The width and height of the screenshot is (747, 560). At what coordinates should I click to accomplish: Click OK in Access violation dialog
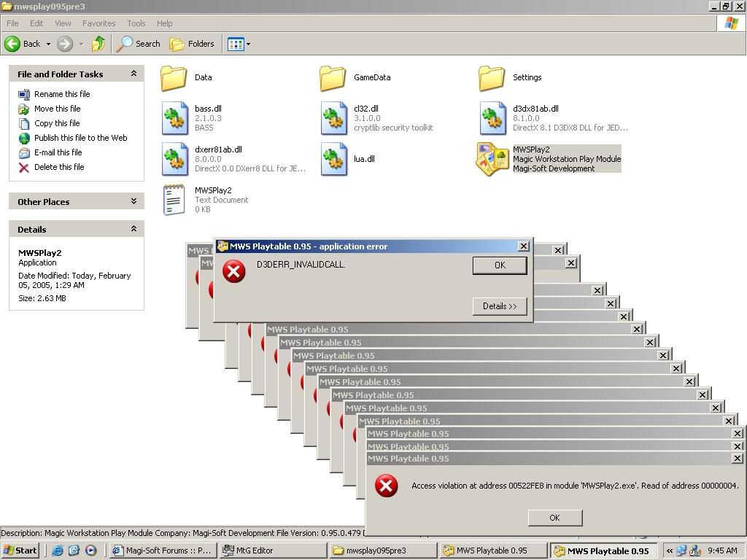click(555, 518)
